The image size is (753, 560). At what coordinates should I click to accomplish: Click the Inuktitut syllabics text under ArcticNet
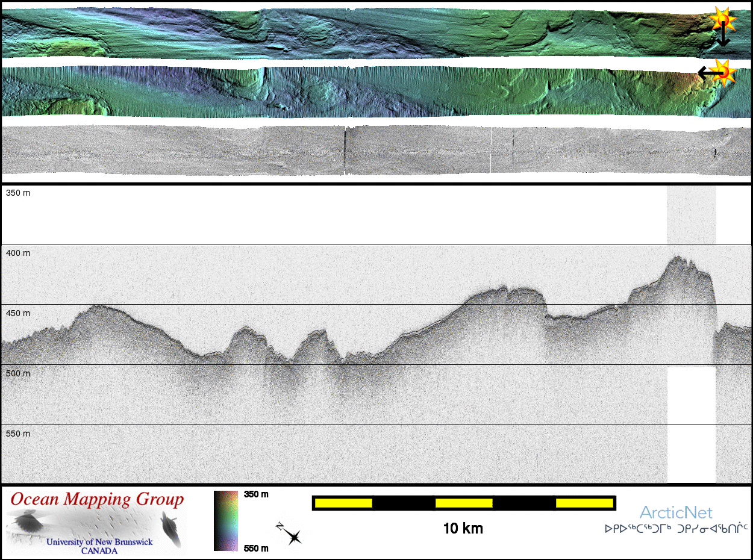click(676, 529)
